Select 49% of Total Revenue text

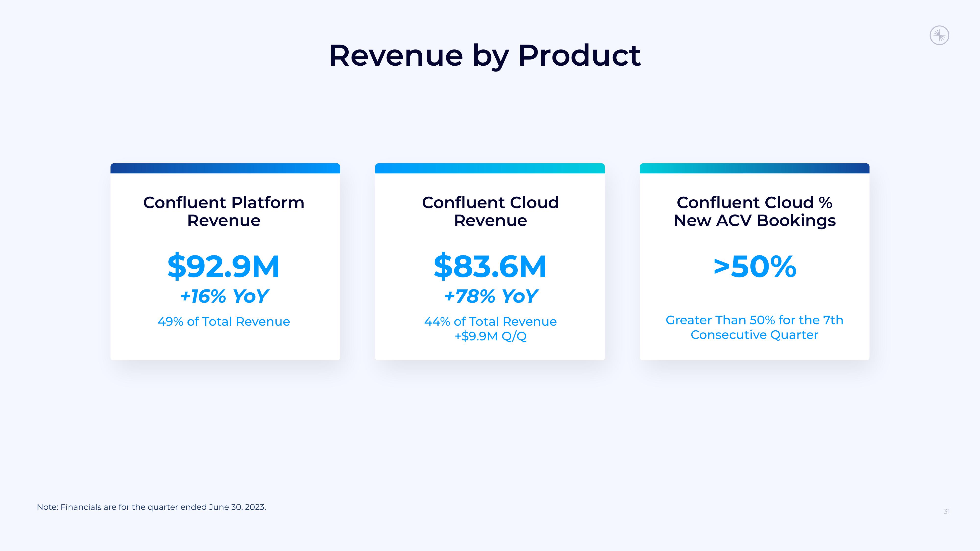[x=224, y=322]
